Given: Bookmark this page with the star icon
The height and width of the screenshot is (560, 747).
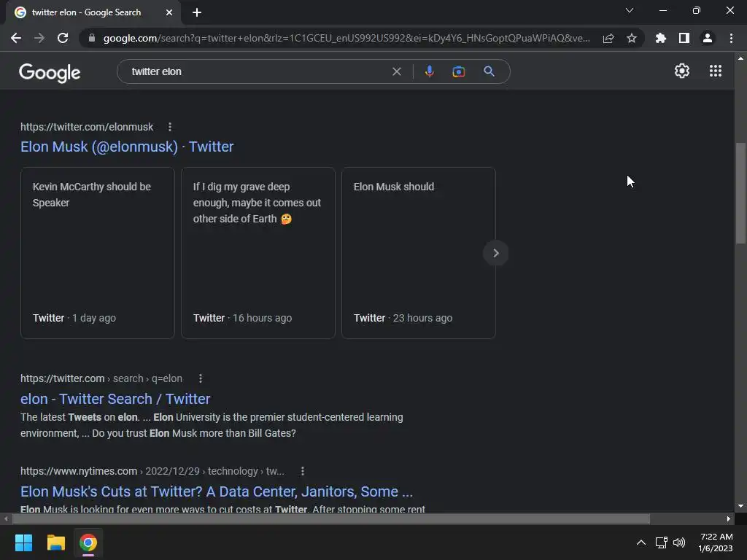Looking at the screenshot, I should [x=632, y=38].
